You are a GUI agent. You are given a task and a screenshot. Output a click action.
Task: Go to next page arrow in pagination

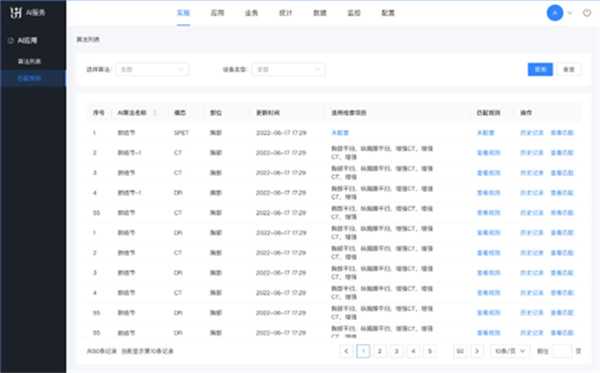pos(477,351)
